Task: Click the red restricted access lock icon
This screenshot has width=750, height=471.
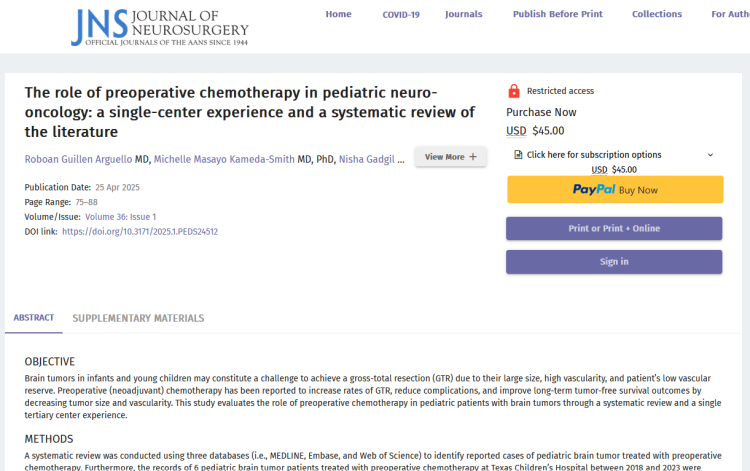Action: (514, 91)
